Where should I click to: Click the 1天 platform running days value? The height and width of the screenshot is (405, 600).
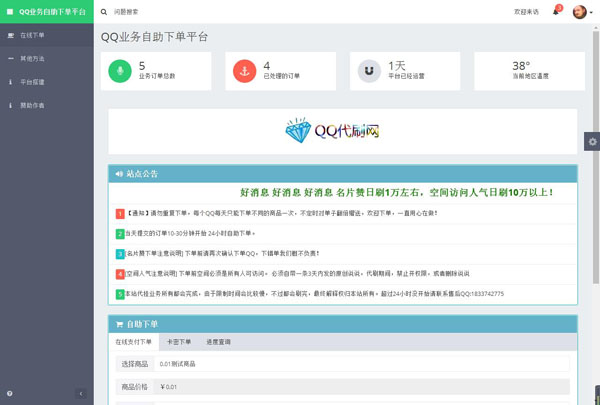pos(397,66)
